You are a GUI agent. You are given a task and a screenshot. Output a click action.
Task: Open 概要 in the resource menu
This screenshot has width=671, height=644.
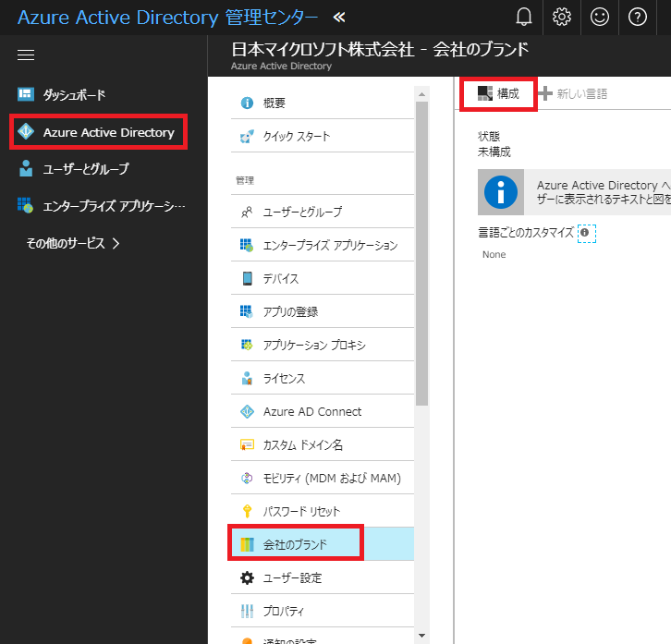323,103
